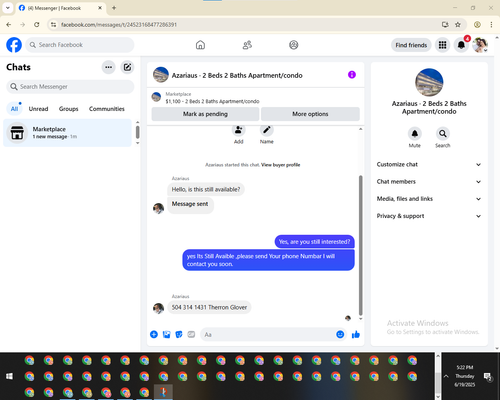The width and height of the screenshot is (500, 400).
Task: Open a new Chrome tab
Action: click(114, 8)
